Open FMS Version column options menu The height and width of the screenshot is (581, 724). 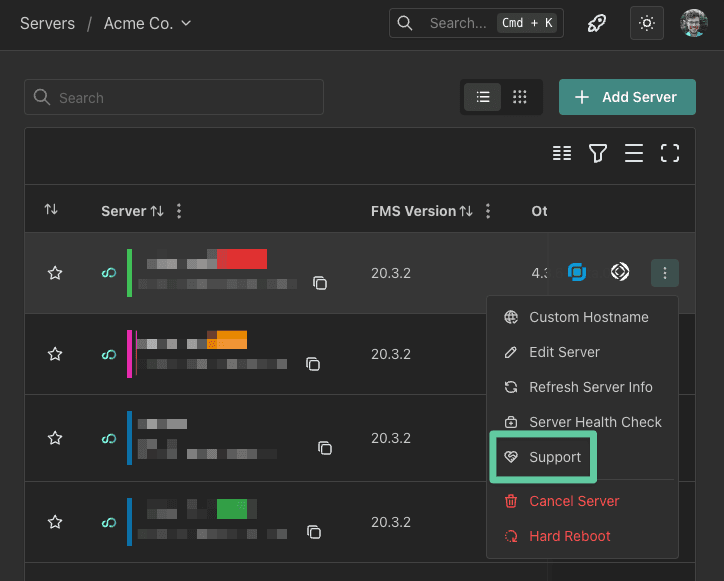coord(488,211)
